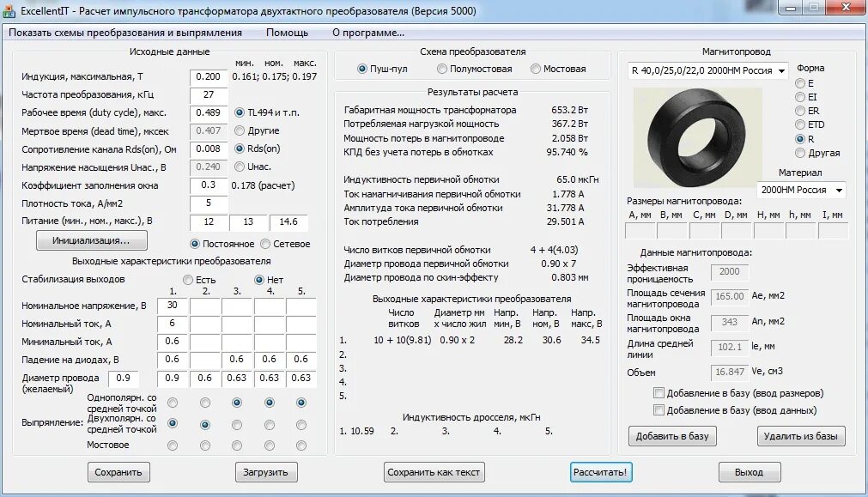
Task: Click the nominal supply voltage field 13
Action: pos(249,222)
